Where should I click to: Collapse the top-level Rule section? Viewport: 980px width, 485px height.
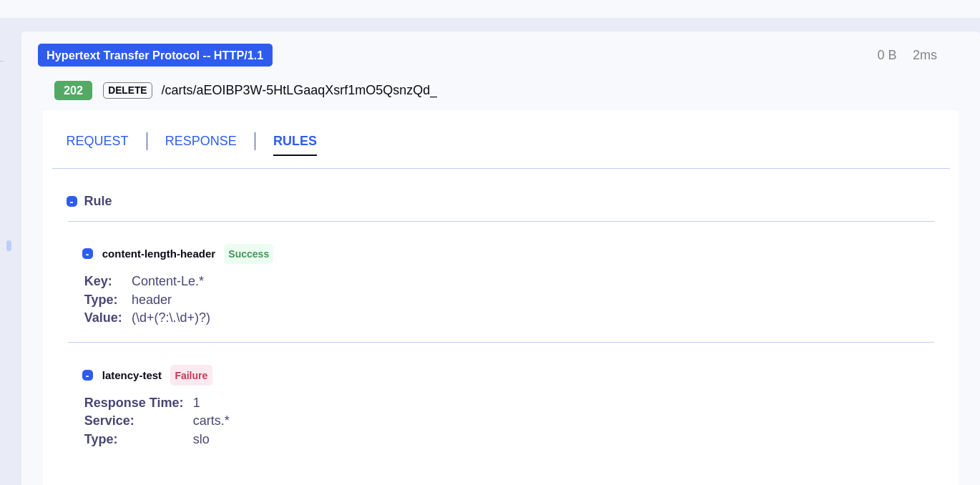pyautogui.click(x=72, y=202)
